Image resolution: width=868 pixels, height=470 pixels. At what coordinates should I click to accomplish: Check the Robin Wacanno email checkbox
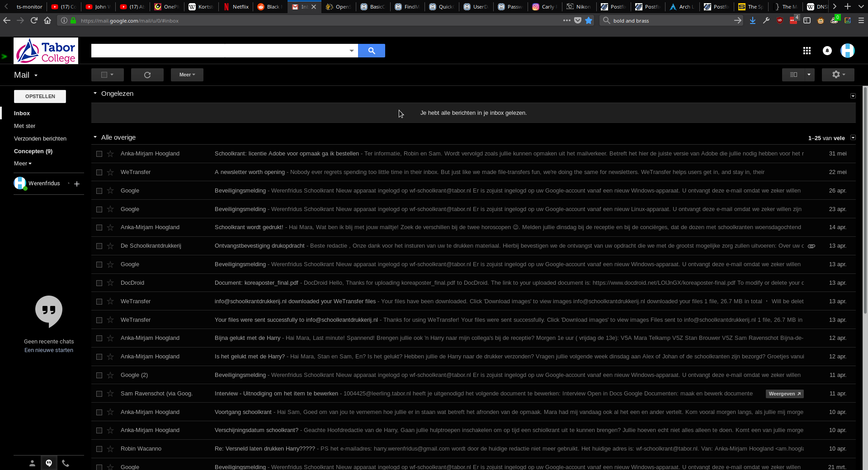[99, 449]
